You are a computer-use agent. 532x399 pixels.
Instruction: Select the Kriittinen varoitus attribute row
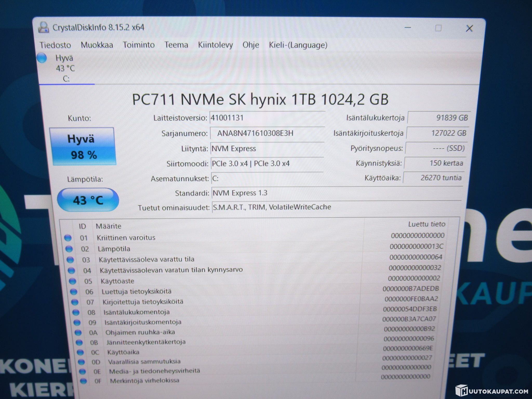click(255, 237)
